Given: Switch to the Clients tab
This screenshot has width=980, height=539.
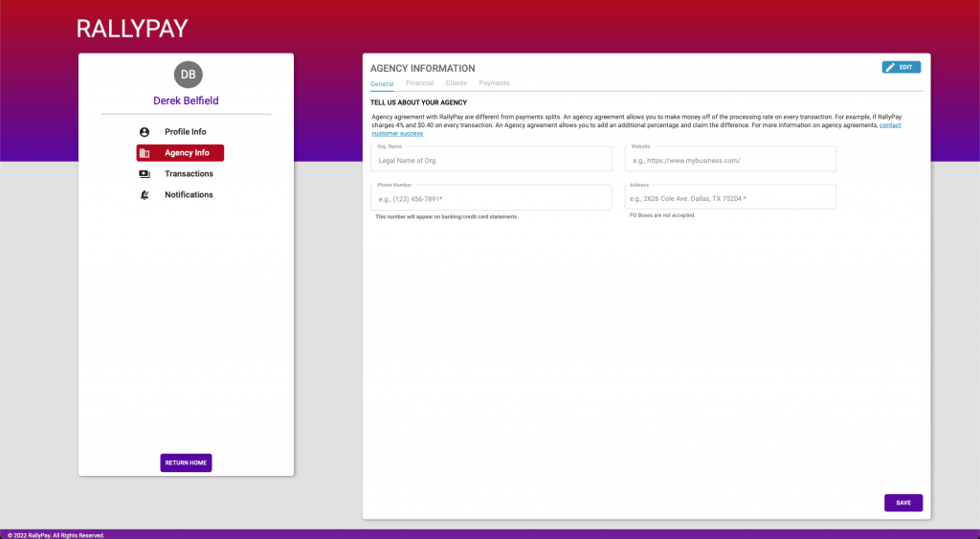Looking at the screenshot, I should click(457, 83).
